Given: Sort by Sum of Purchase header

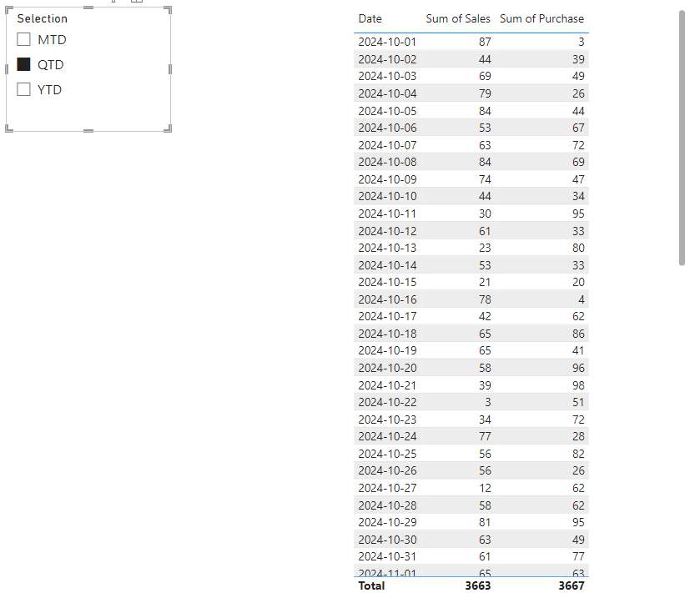Looking at the screenshot, I should (x=542, y=18).
